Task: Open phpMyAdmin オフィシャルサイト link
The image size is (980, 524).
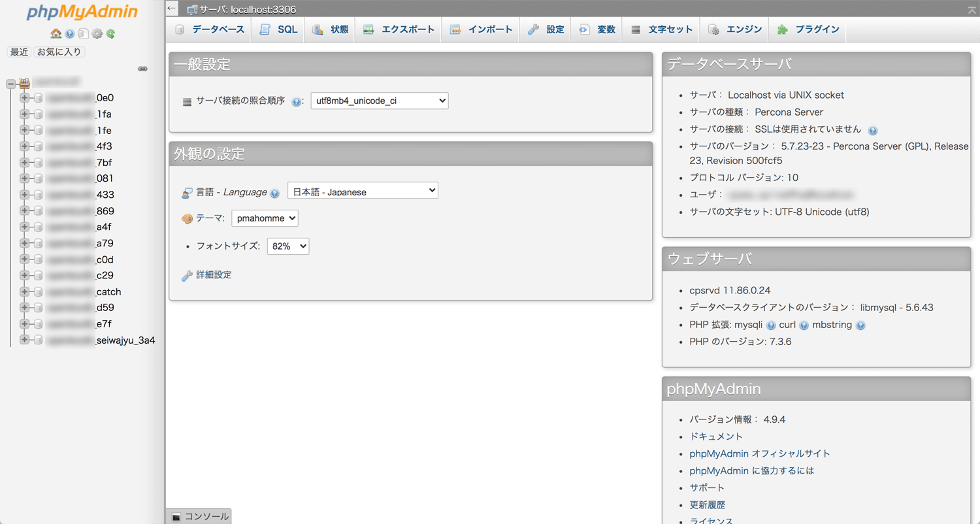Action: coord(760,453)
